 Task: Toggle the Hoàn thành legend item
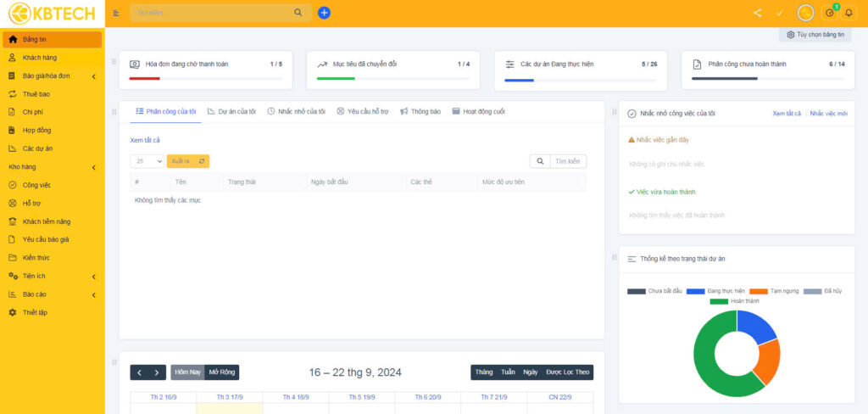click(736, 301)
